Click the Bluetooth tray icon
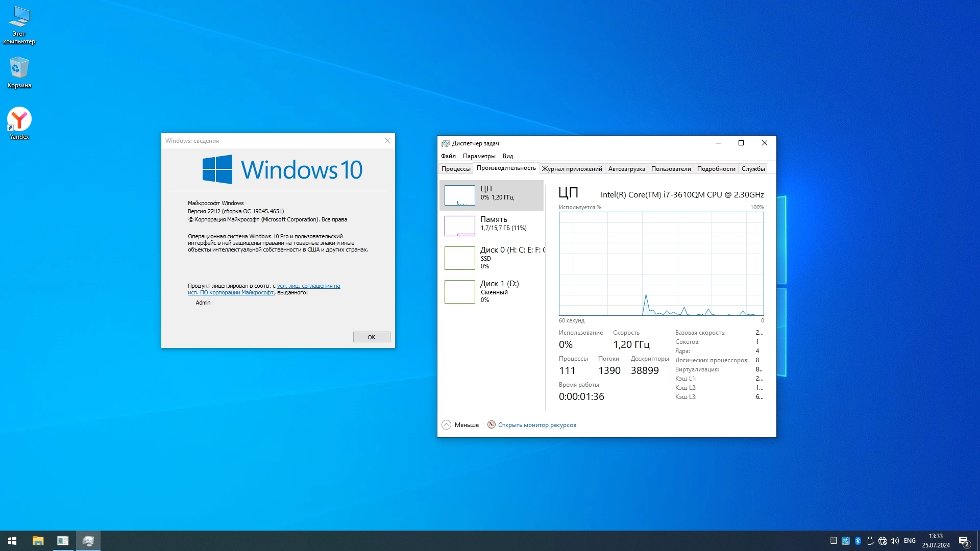 coord(858,541)
